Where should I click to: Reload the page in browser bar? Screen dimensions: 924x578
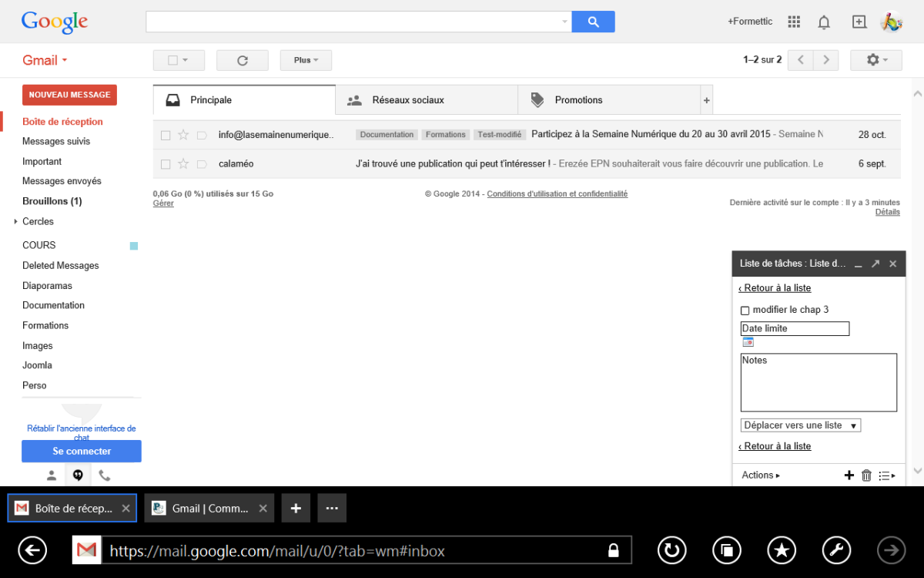[671, 550]
